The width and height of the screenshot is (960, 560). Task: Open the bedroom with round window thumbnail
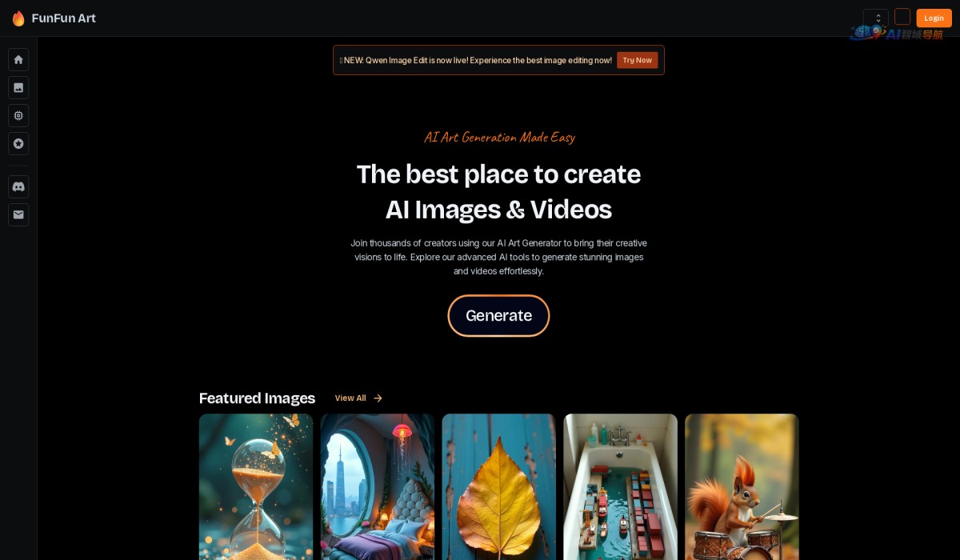(378, 486)
